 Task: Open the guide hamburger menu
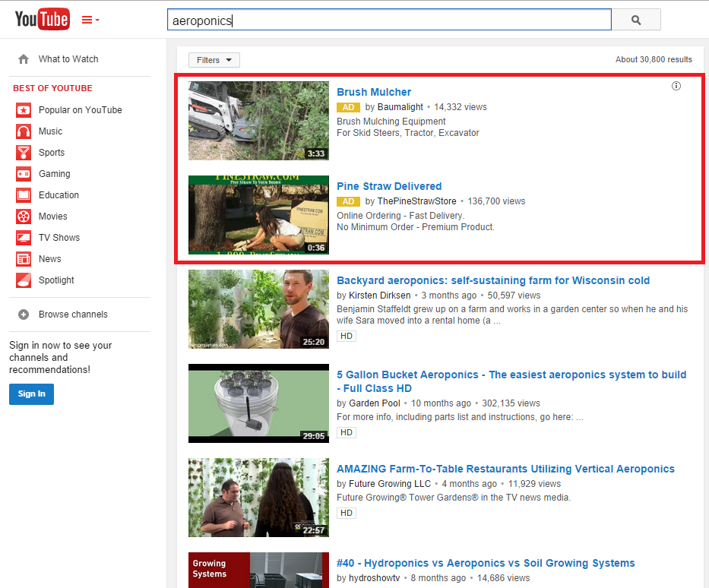point(86,19)
